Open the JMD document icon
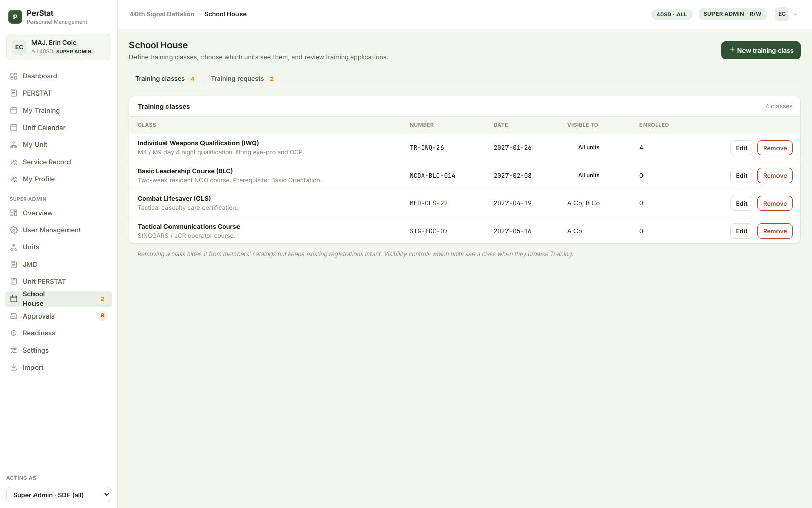812x508 pixels. 14,265
